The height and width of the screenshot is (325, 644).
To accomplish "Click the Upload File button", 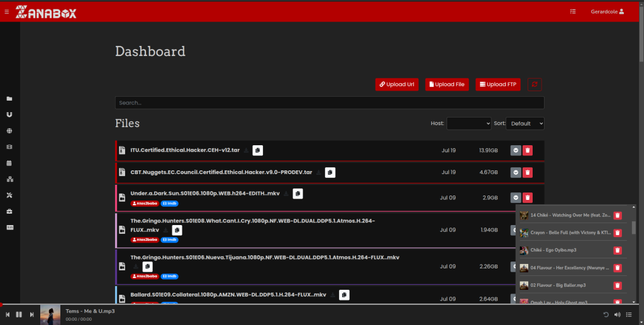I will click(447, 84).
